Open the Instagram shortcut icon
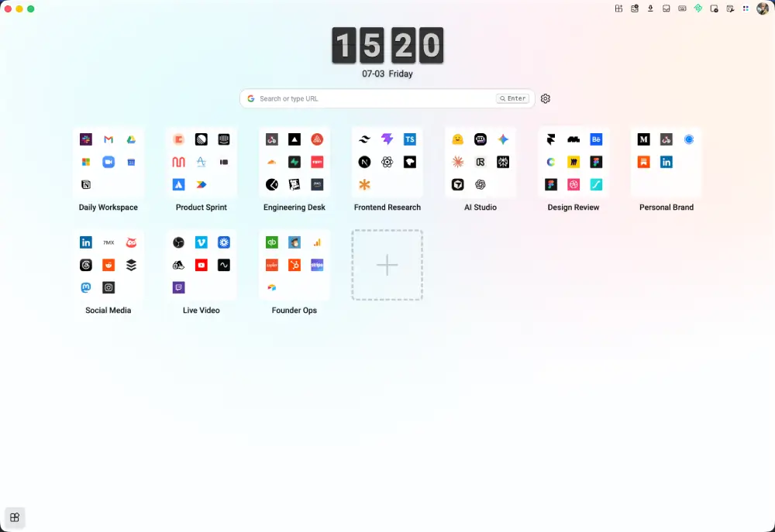The width and height of the screenshot is (775, 532). 108,287
